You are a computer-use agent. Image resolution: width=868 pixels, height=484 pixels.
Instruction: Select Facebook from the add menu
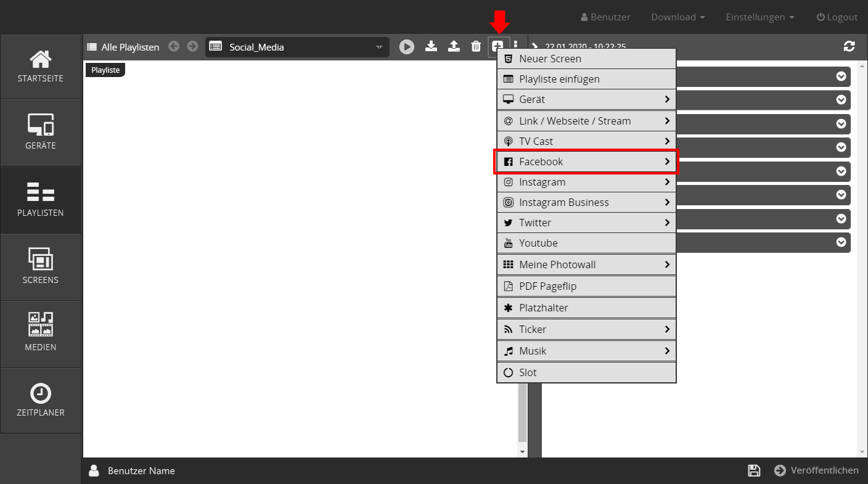(x=586, y=162)
